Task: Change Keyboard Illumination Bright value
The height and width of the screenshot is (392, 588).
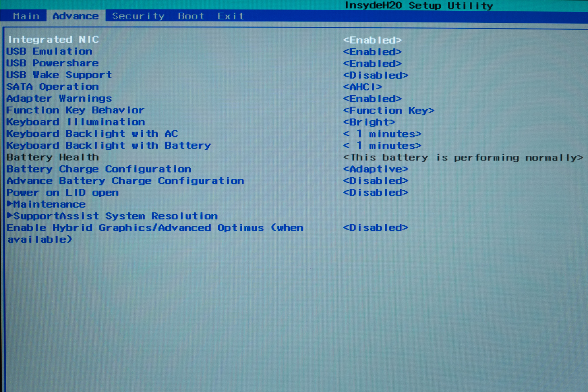Action: click(369, 122)
